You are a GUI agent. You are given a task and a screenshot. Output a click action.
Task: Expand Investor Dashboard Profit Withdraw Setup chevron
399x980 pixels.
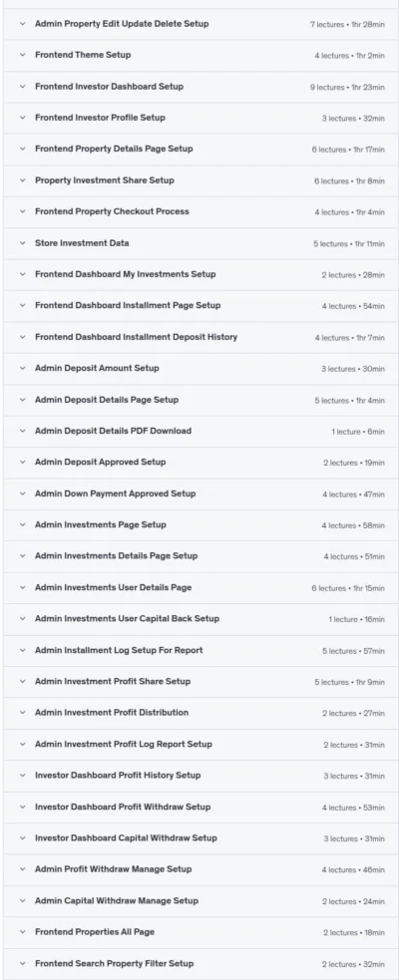tap(23, 807)
